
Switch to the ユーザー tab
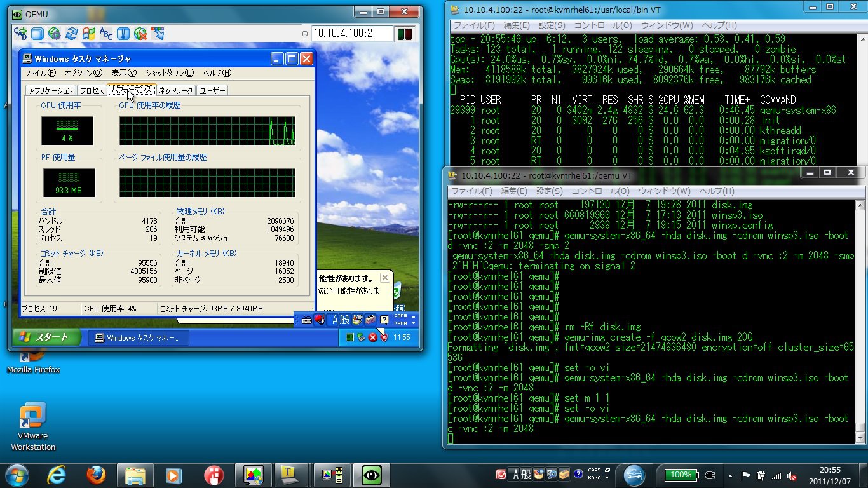click(x=212, y=91)
